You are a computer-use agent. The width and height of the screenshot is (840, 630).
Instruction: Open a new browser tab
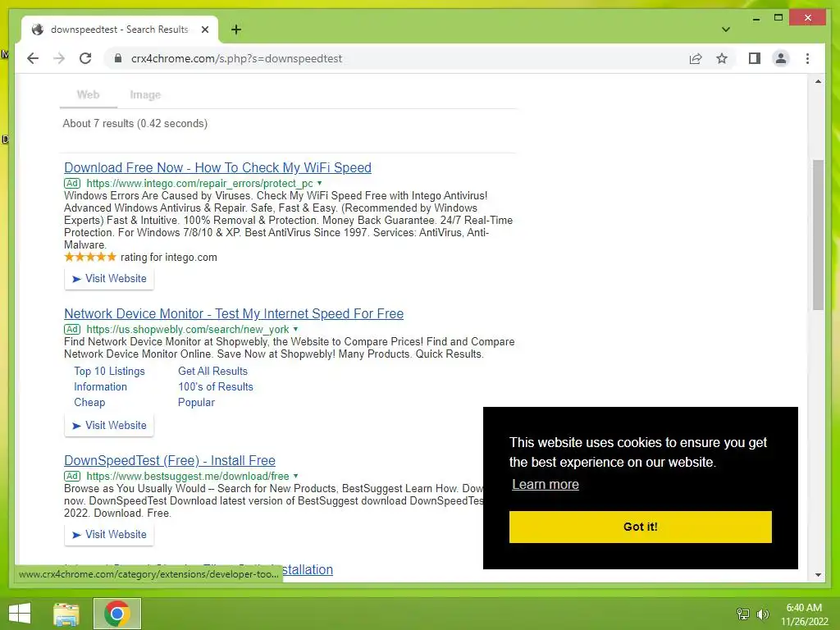[235, 30]
